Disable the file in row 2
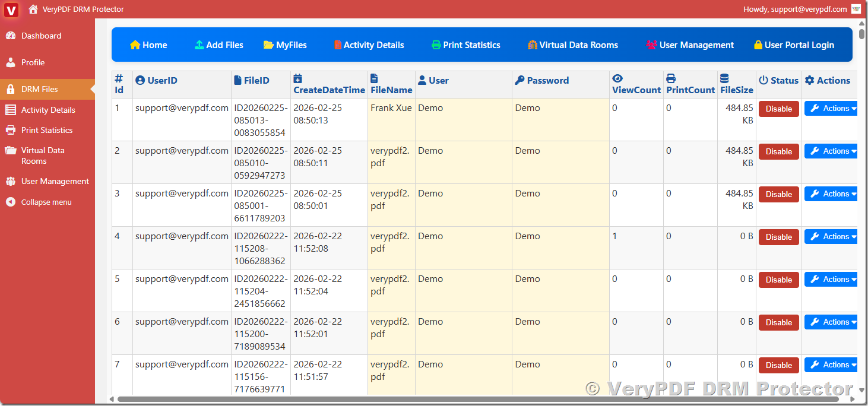 pos(778,151)
